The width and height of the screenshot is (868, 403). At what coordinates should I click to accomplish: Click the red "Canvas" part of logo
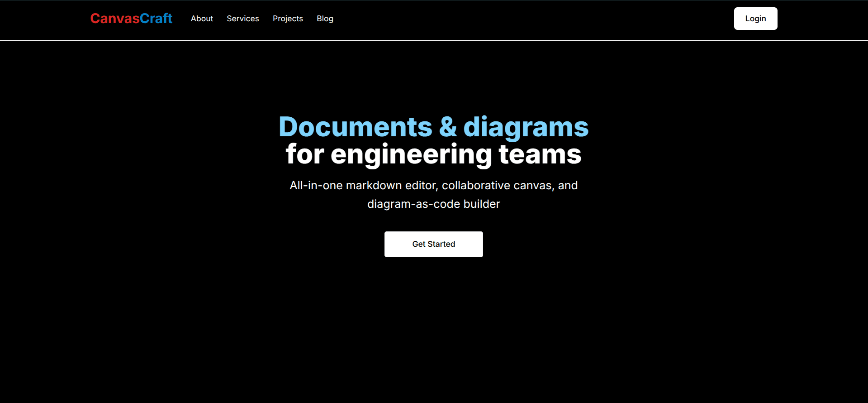pyautogui.click(x=115, y=19)
